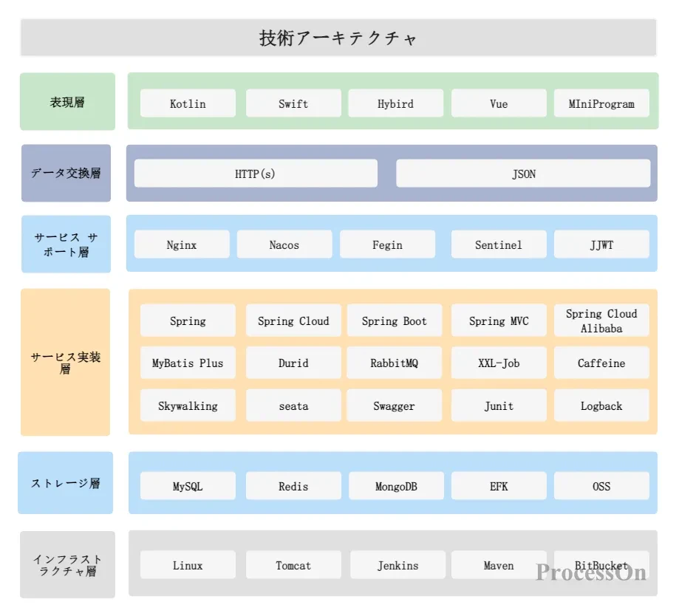Click the Sentinel element

[x=499, y=244]
